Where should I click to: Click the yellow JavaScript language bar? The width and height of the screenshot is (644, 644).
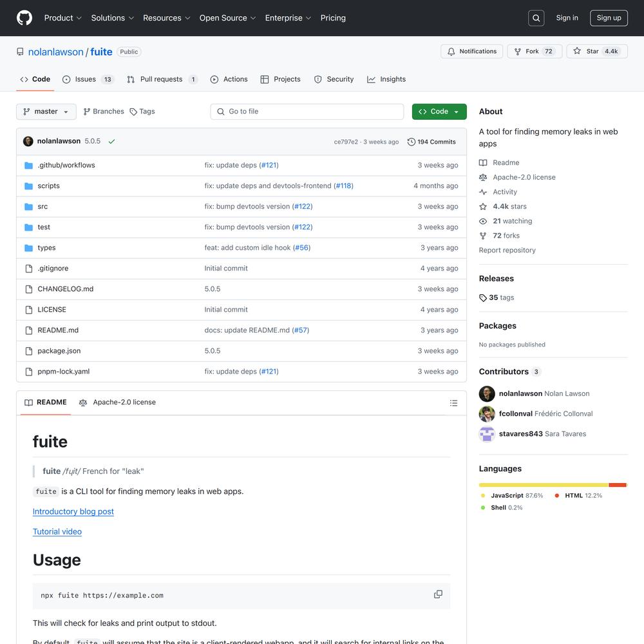pos(544,485)
